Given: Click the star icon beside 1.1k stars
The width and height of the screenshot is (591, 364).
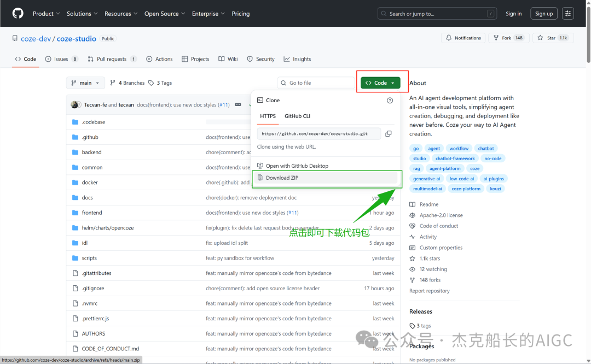Looking at the screenshot, I should click(413, 259).
